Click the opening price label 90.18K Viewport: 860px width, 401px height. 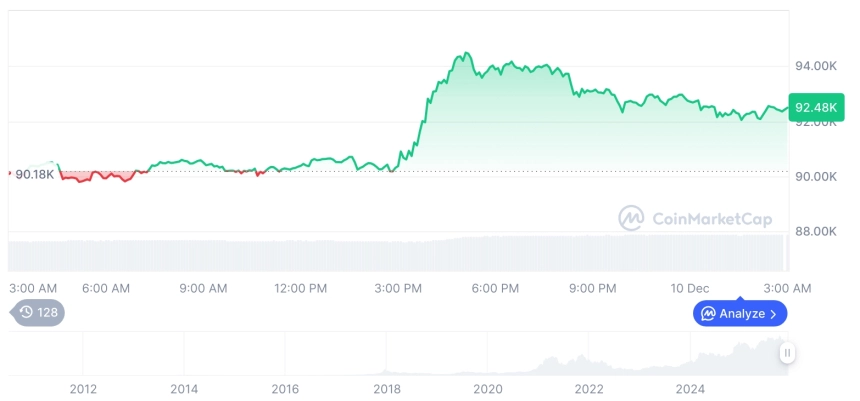[x=34, y=175]
